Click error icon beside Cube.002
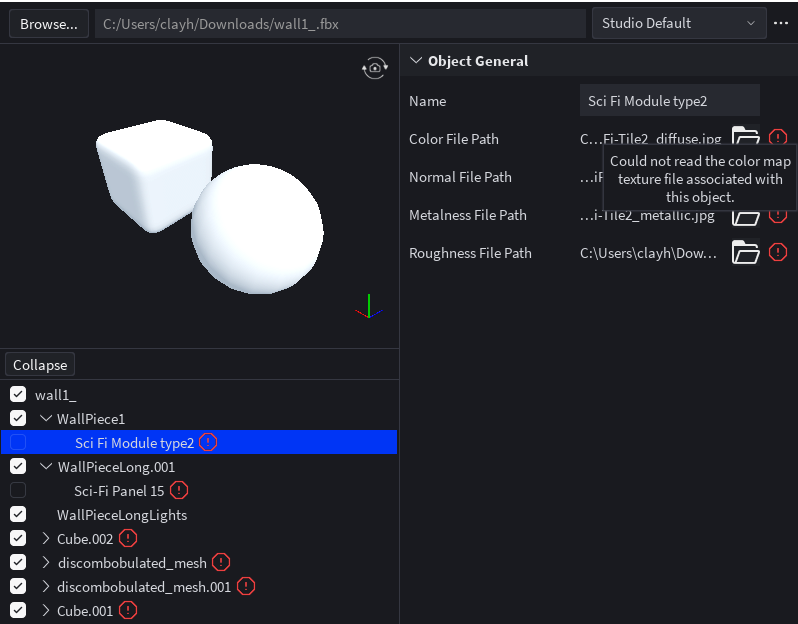 tap(128, 538)
